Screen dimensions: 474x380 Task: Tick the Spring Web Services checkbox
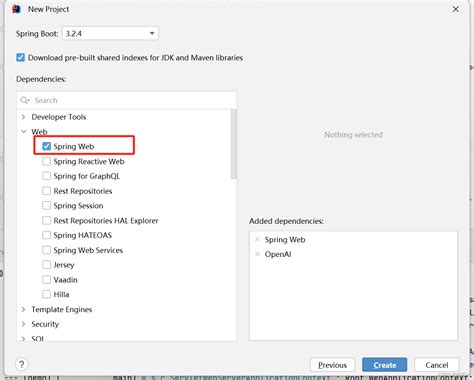[x=46, y=250]
